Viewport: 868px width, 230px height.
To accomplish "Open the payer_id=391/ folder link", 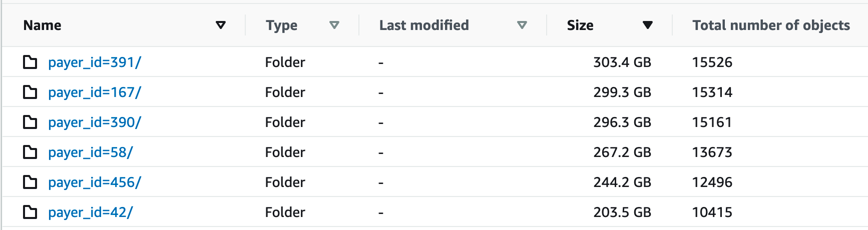I will [95, 62].
